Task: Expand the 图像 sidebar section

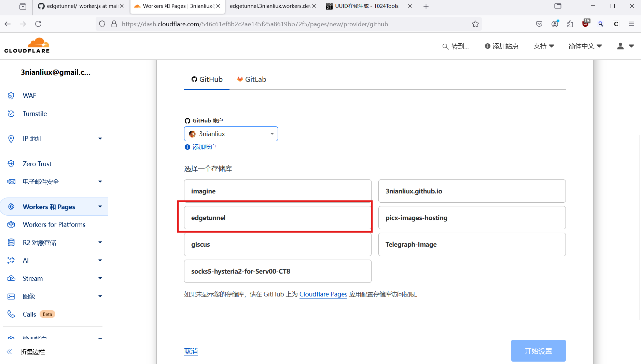Action: (x=100, y=296)
